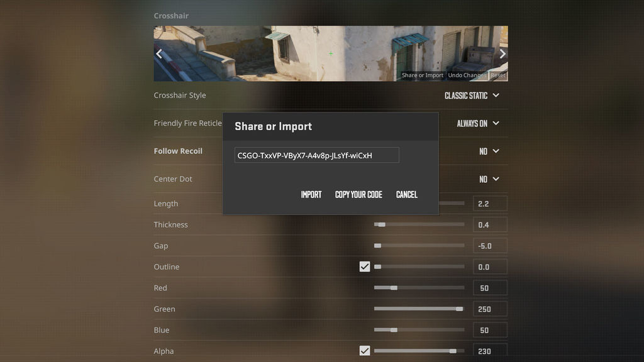
Task: Adjust the Alpha slider
Action: [419, 351]
